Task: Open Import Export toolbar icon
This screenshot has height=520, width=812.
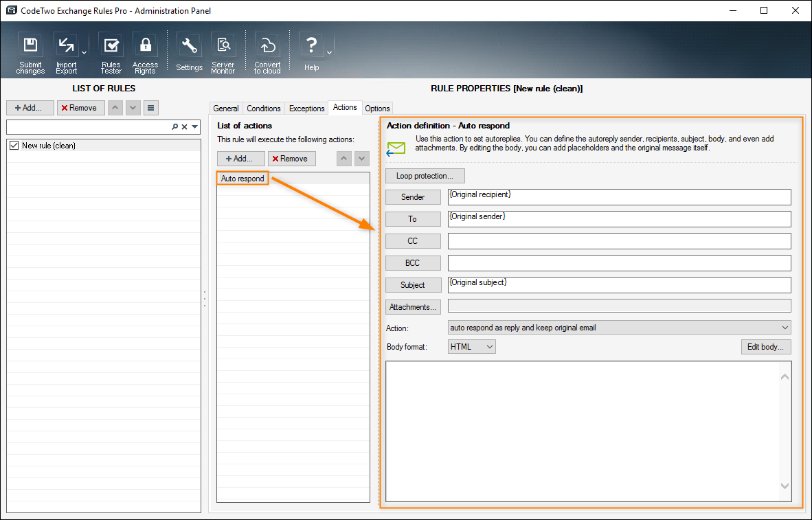Action: [x=66, y=53]
